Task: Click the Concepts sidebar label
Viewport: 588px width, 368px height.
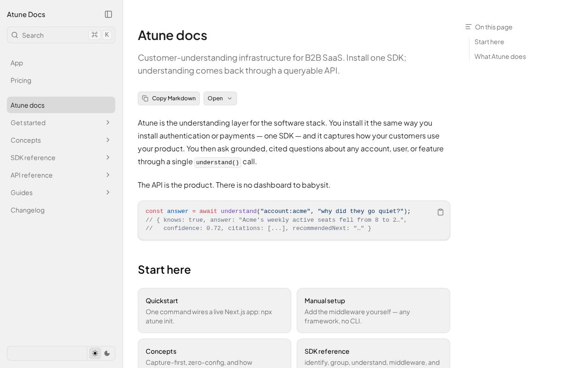Action: (26, 140)
